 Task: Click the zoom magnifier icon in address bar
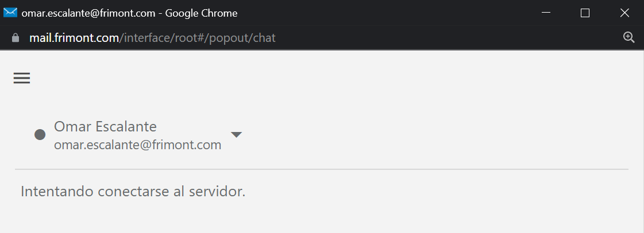(x=629, y=38)
